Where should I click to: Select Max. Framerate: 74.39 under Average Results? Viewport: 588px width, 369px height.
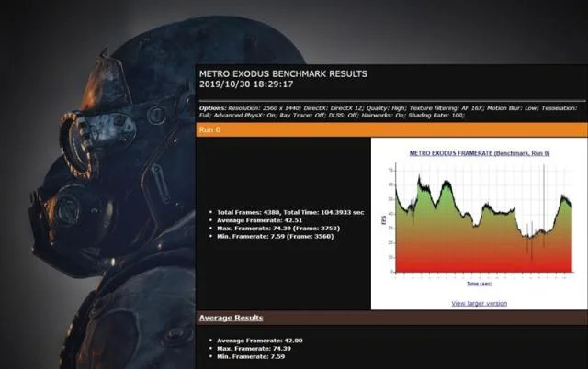pyautogui.click(x=254, y=349)
